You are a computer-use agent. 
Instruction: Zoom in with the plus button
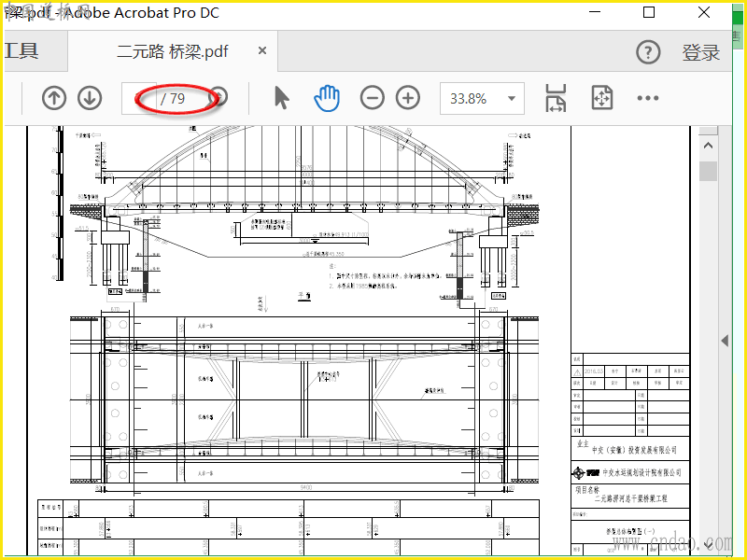408,98
